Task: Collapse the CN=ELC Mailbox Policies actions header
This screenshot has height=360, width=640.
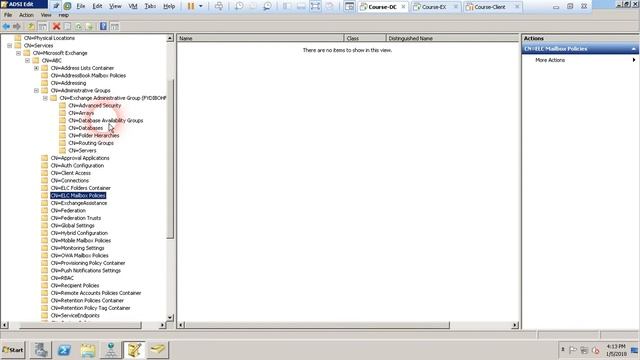Action: pyautogui.click(x=634, y=49)
